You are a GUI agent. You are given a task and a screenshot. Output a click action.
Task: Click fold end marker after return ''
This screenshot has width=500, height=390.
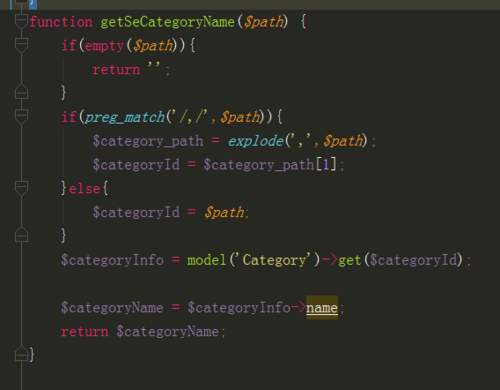pos(21,91)
